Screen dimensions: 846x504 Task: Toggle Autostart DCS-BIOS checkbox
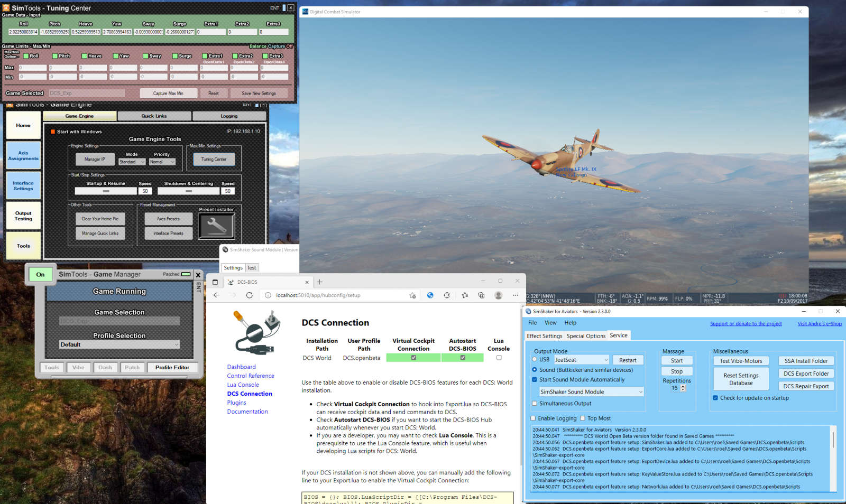463,358
